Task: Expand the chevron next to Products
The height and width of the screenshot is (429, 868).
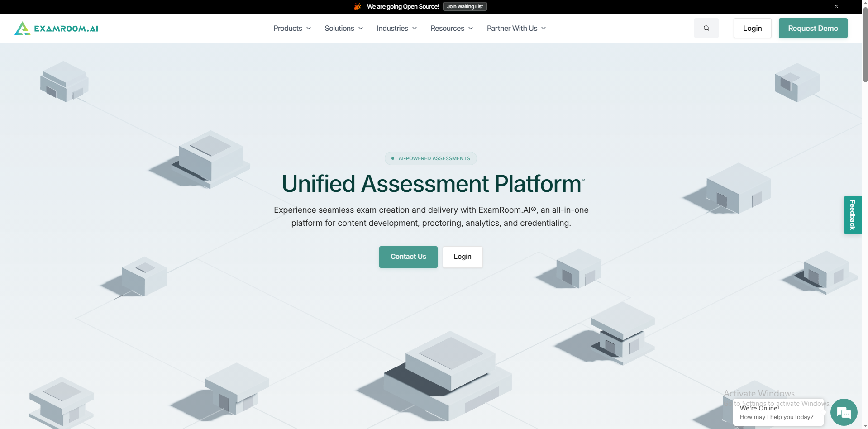Action: 309,28
